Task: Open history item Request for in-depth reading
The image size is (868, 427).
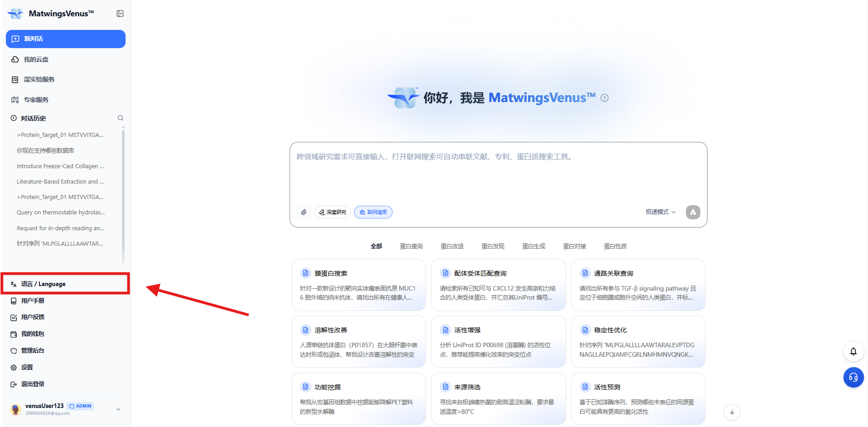Action: coord(60,228)
